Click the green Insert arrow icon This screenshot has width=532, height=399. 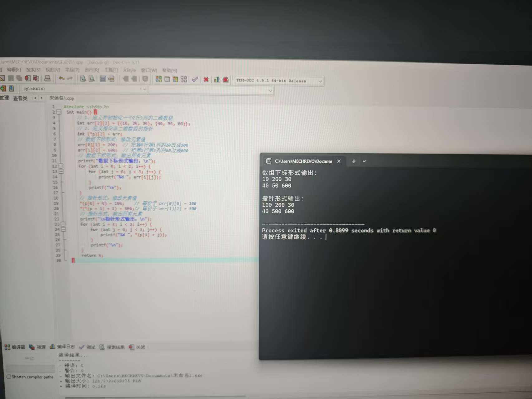pyautogui.click(x=3, y=89)
